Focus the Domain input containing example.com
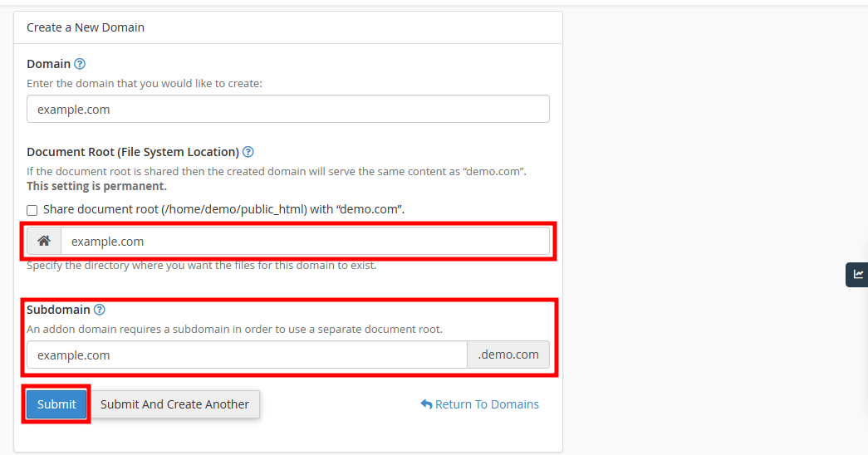The width and height of the screenshot is (868, 455). pyautogui.click(x=287, y=109)
